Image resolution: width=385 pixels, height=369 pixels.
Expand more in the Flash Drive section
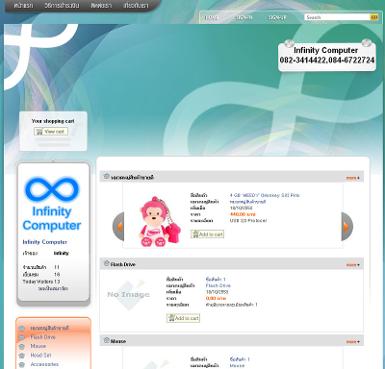click(353, 265)
